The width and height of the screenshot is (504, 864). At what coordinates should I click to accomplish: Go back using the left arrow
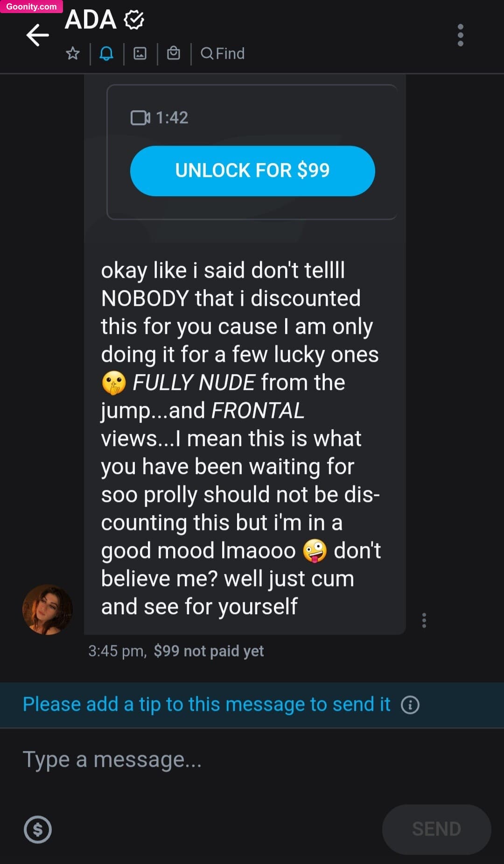(38, 35)
